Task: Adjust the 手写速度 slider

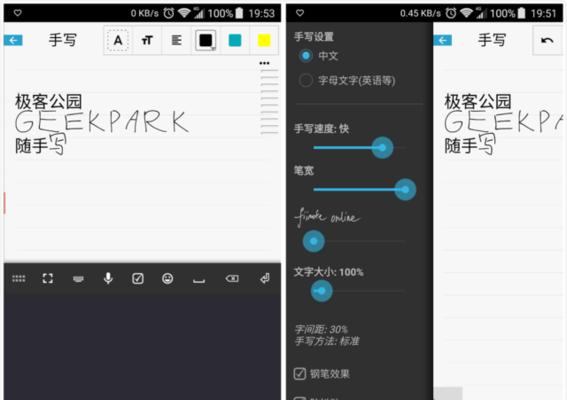Action: coord(382,148)
